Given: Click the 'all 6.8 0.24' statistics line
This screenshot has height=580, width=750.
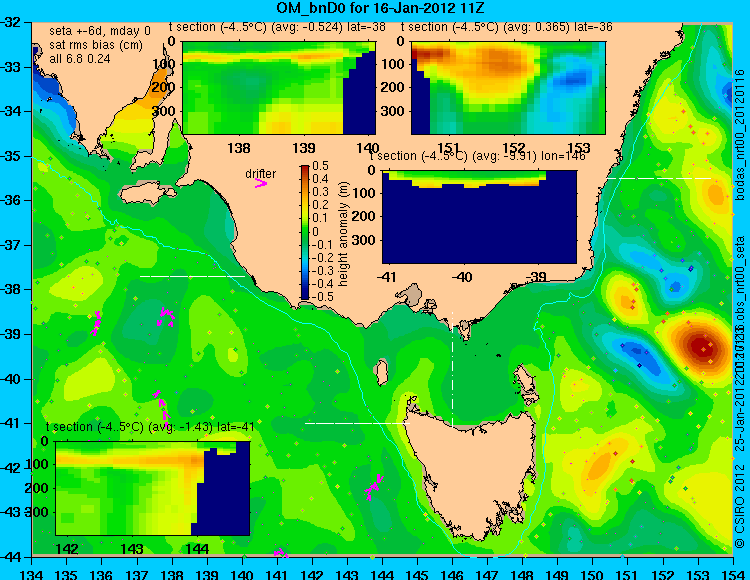Looking at the screenshot, I should (80, 59).
